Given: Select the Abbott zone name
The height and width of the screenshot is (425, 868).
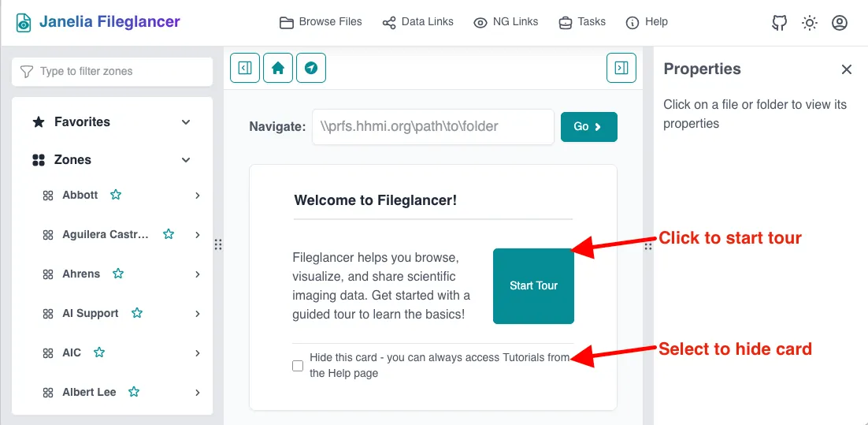Looking at the screenshot, I should (x=80, y=195).
